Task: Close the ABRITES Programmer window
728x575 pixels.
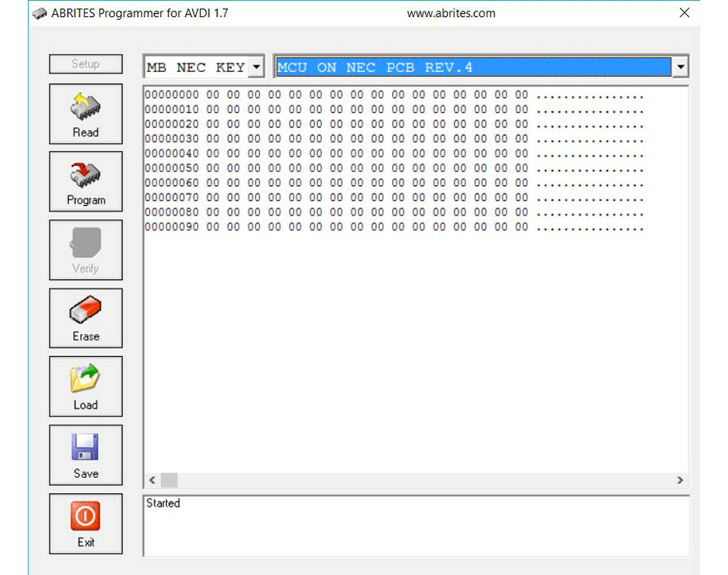Action: coord(684,13)
